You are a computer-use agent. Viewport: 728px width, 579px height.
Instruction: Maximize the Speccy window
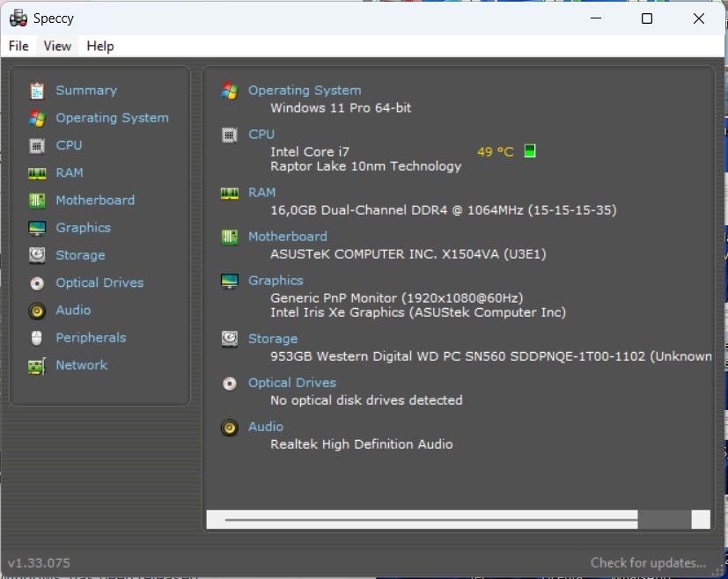tap(647, 18)
